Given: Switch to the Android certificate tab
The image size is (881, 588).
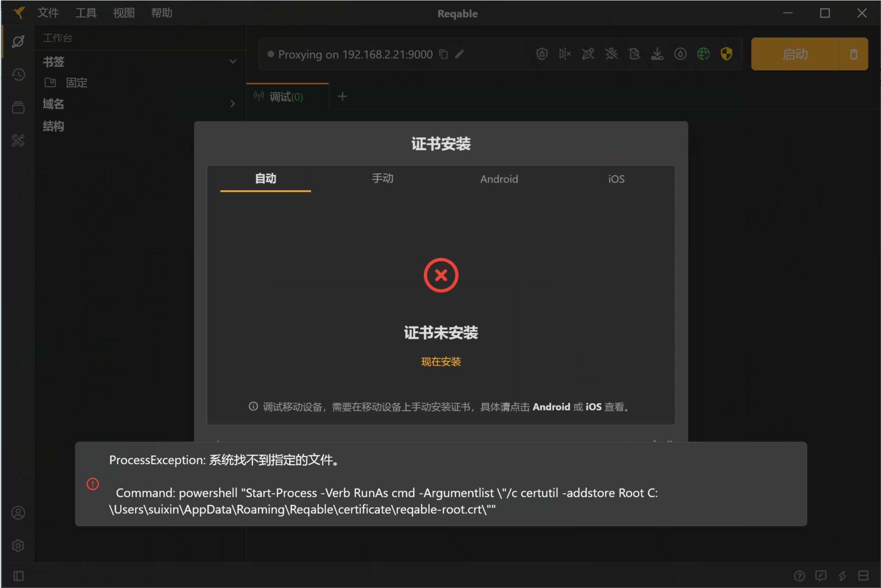Looking at the screenshot, I should 499,179.
